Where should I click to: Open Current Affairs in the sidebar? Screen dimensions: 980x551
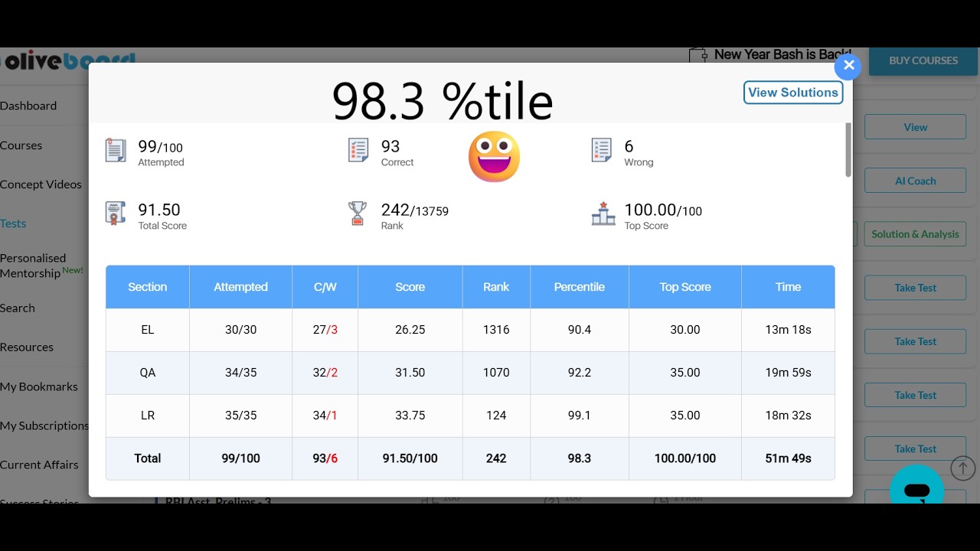tap(39, 465)
